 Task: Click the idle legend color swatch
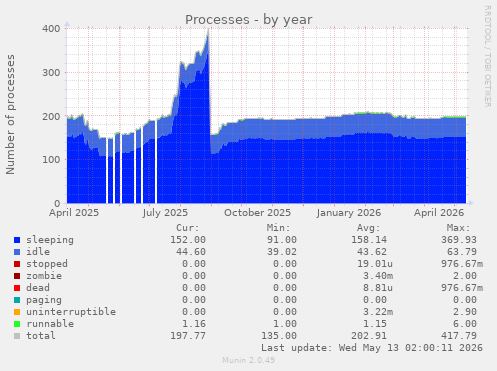pyautogui.click(x=17, y=252)
